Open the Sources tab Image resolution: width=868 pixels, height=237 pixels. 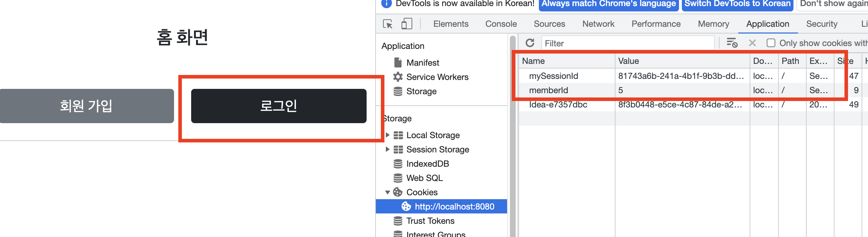click(550, 24)
